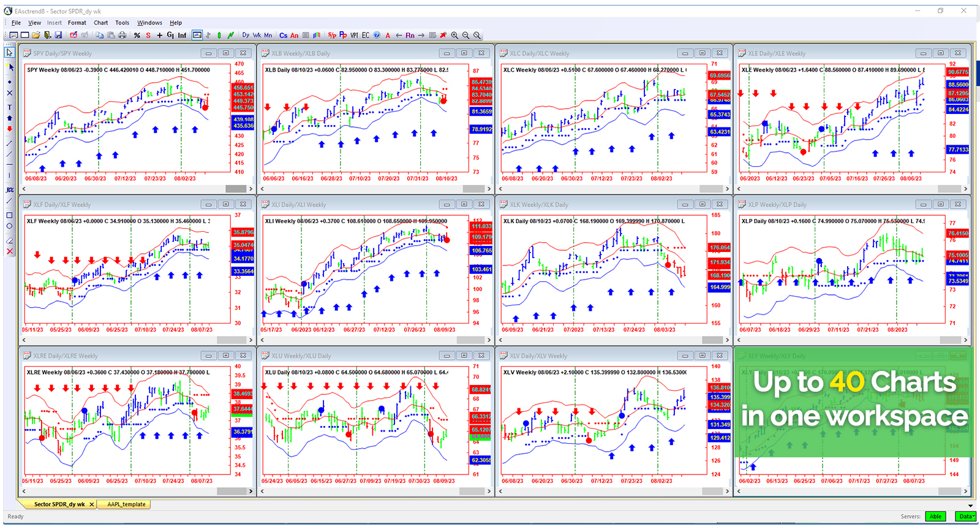Screen dimensions: 980x526
Task: Select the Sector SPDR_dy wk tab
Action: click(59, 505)
